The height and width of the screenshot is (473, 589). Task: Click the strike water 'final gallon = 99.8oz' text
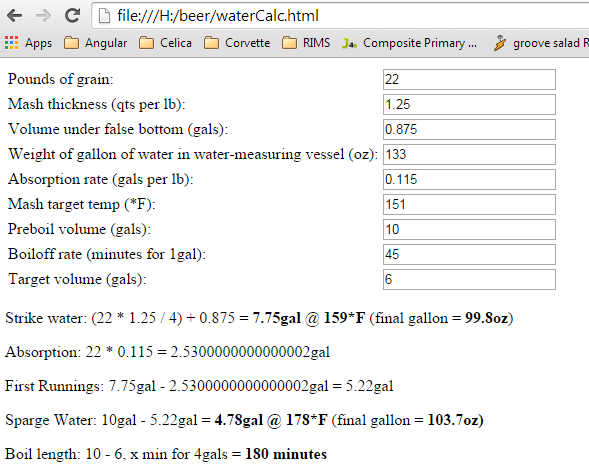[x=441, y=318]
